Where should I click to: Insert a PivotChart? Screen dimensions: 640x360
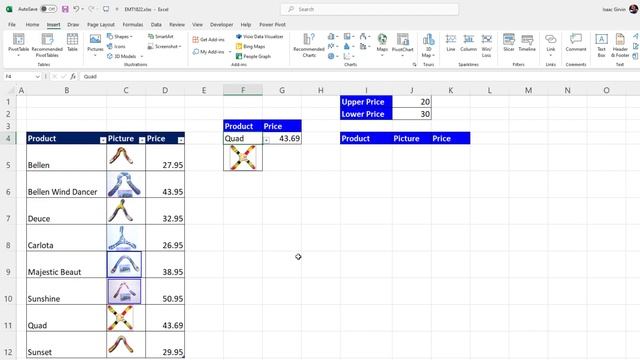point(402,44)
